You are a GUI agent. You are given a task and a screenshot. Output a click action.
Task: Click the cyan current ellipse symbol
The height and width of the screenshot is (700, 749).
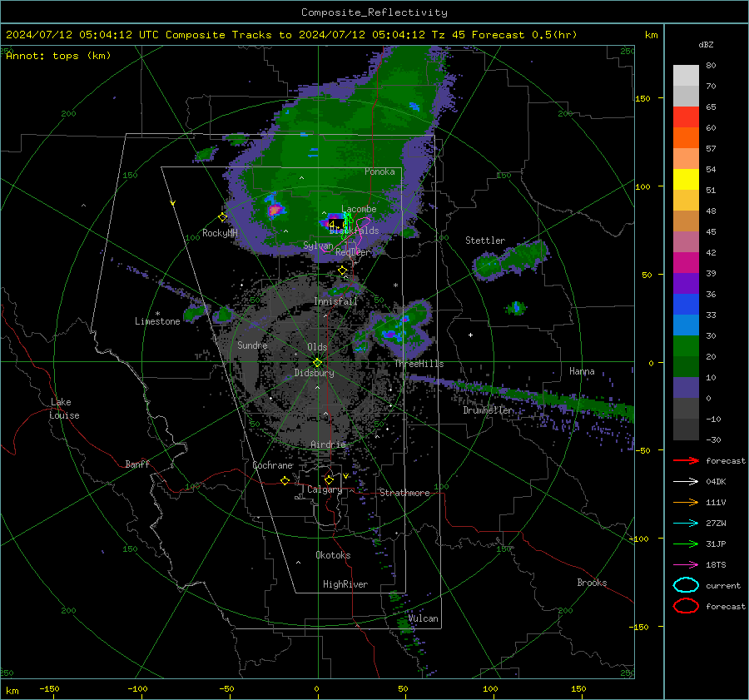686,585
